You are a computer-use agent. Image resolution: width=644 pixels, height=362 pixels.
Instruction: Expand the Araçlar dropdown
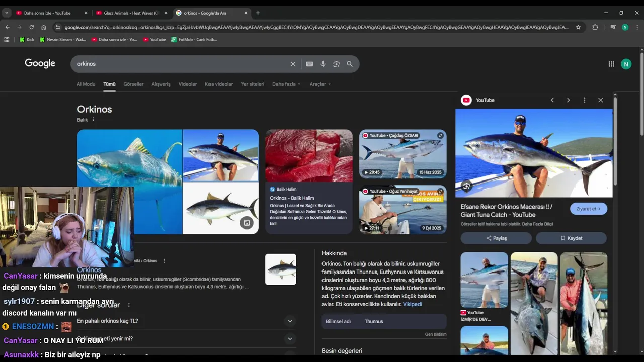[x=320, y=84]
